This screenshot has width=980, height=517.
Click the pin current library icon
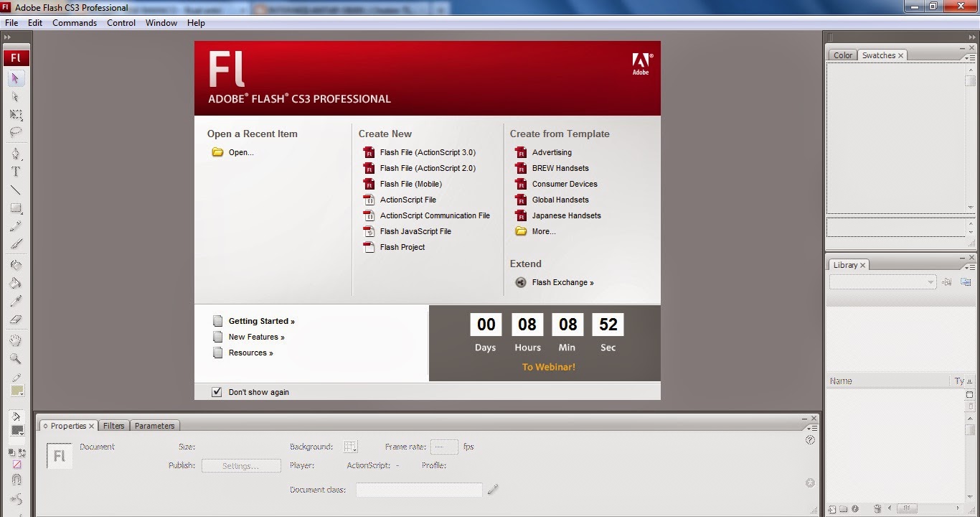tap(947, 281)
